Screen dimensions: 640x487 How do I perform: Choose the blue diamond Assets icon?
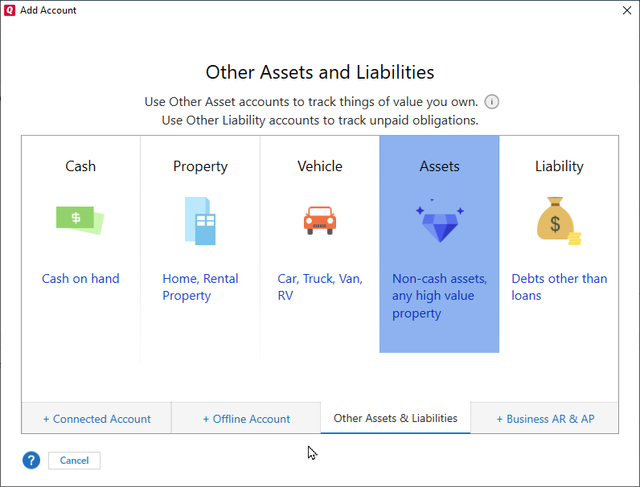tap(439, 222)
